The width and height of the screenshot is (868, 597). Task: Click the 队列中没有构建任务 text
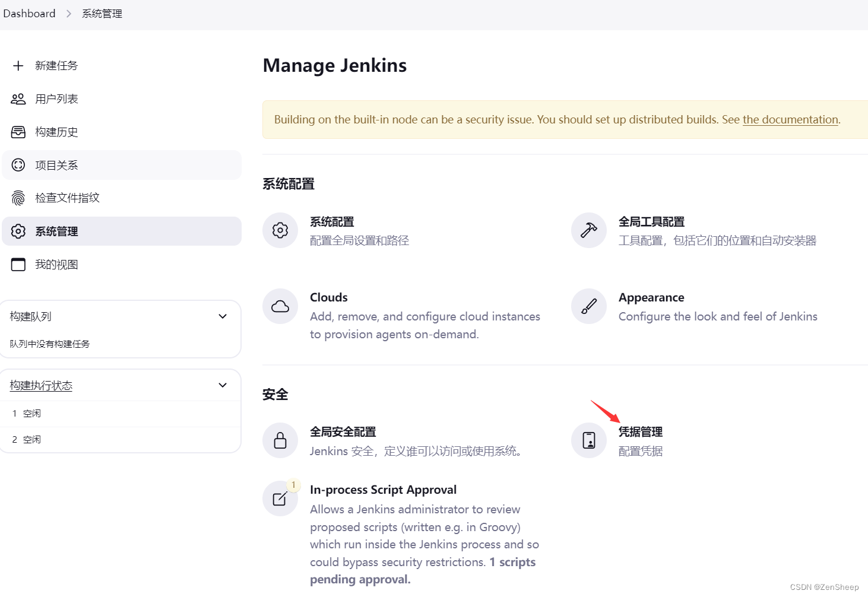[50, 344]
